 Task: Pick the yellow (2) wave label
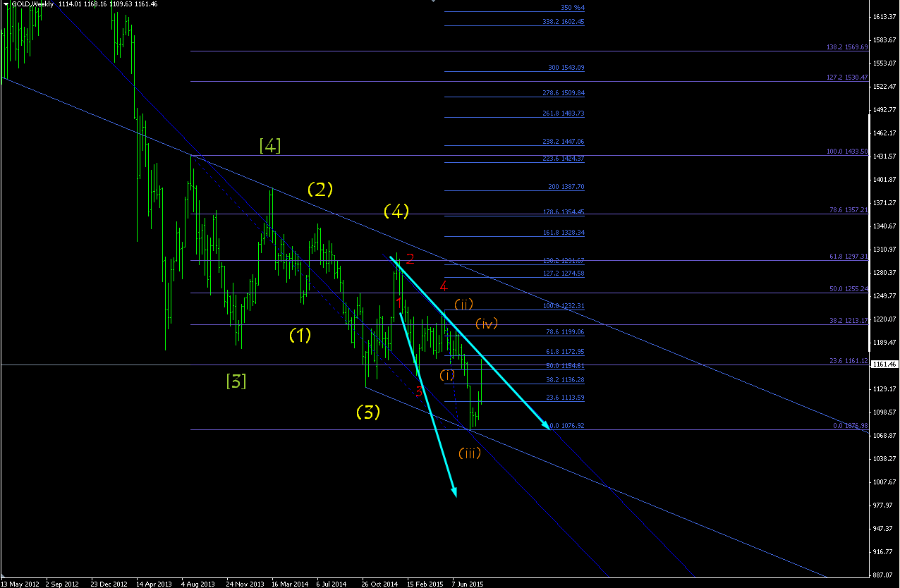(x=320, y=189)
